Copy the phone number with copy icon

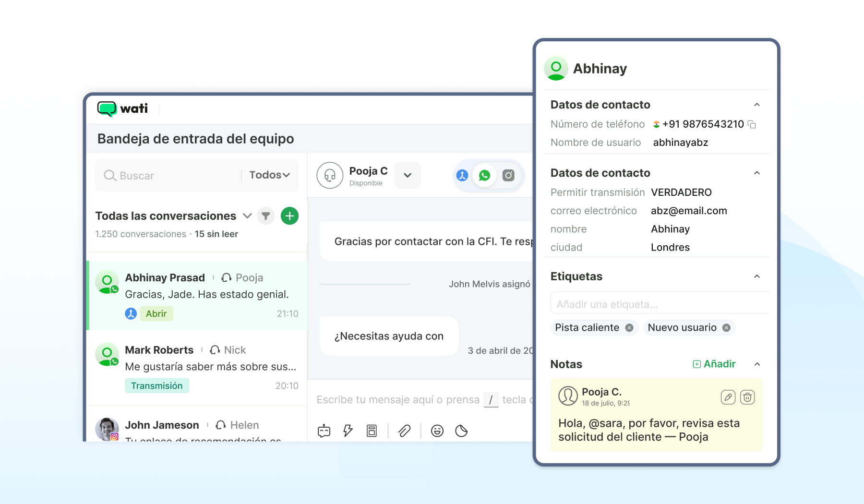752,125
